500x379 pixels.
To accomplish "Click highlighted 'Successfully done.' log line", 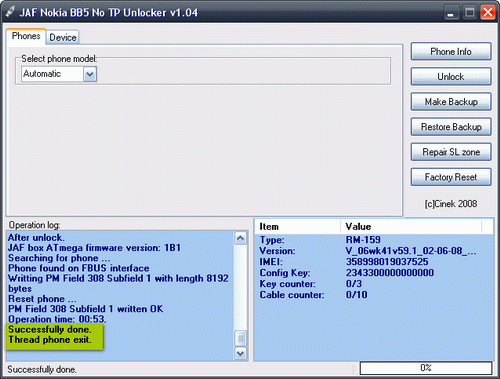I will tap(50, 329).
